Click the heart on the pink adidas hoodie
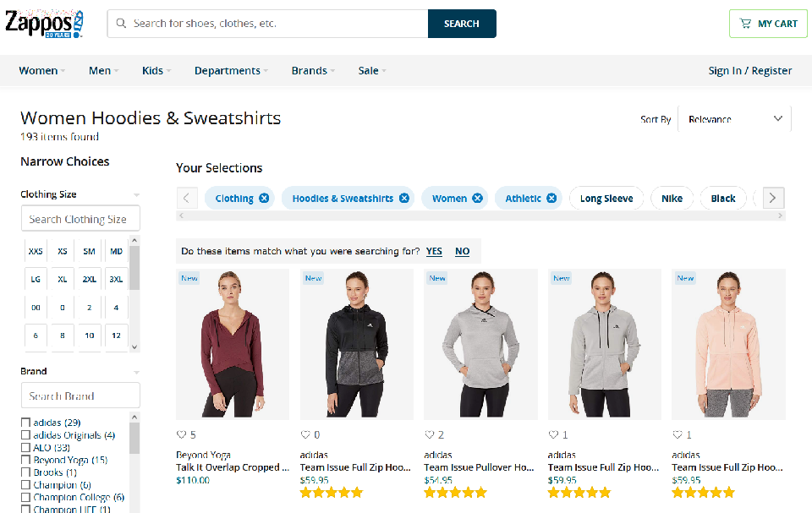The image size is (812, 513). (677, 434)
